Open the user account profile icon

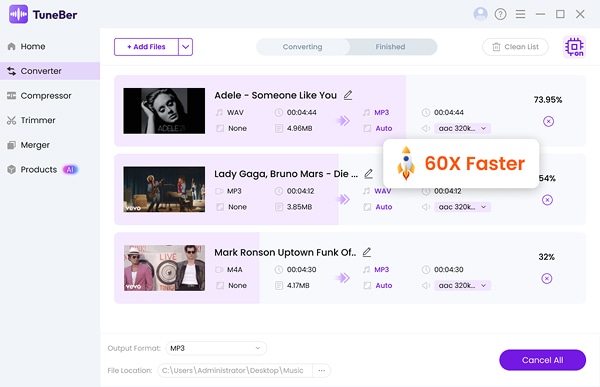(x=480, y=14)
